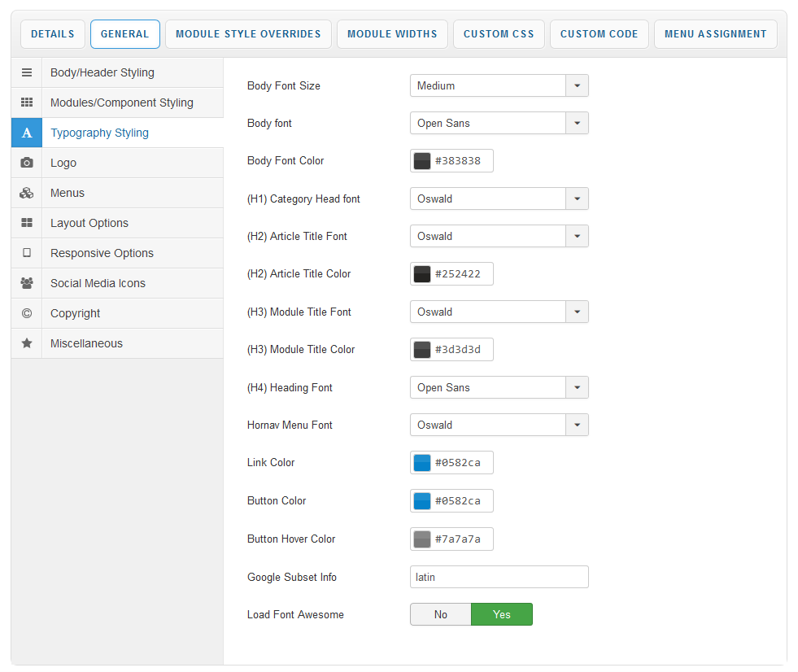Pick the Button Hover Color gray swatch
798x672 pixels.
422,539
